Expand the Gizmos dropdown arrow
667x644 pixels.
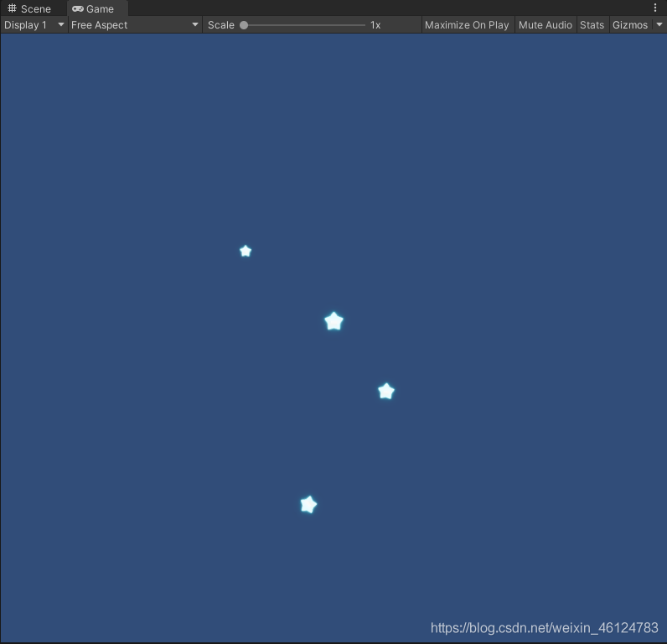point(659,24)
